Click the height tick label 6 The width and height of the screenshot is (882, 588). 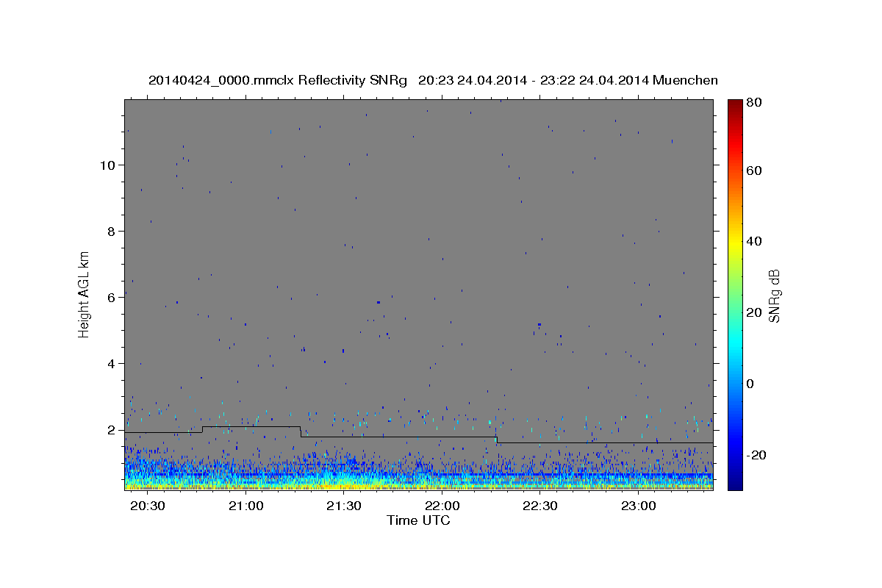tap(110, 297)
